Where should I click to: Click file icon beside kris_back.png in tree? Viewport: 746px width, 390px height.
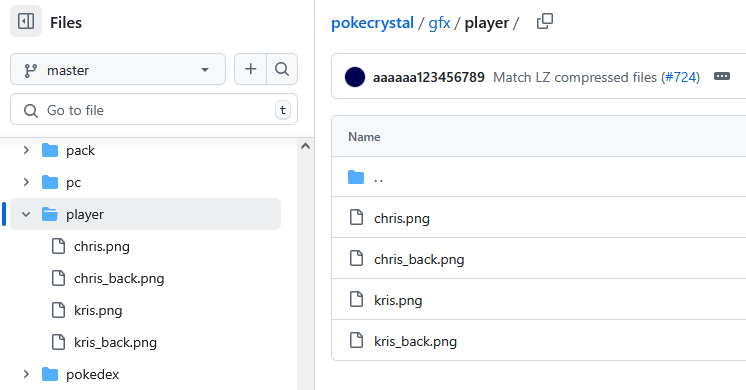[x=59, y=341]
